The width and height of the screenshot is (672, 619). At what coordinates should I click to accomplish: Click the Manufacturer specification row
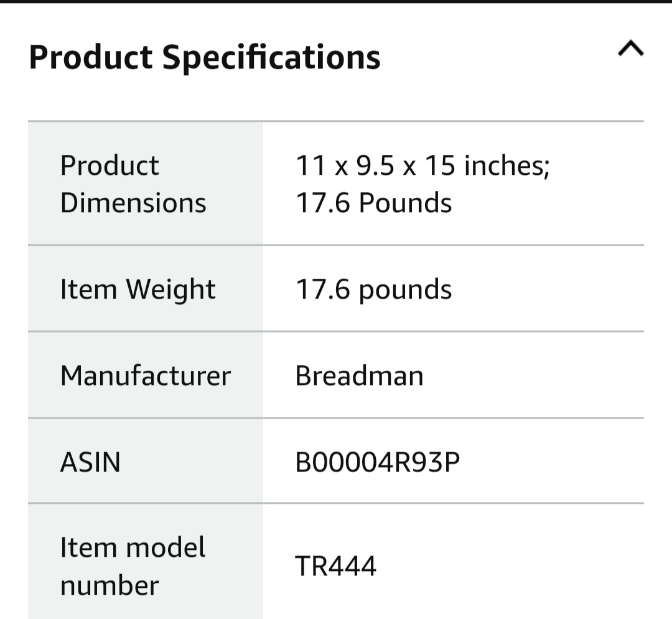click(336, 375)
